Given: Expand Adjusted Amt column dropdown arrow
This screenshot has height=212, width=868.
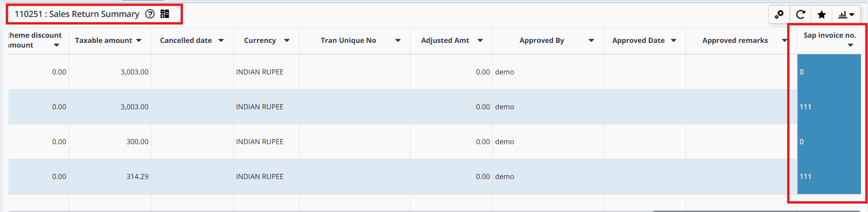Looking at the screenshot, I should click(480, 41).
